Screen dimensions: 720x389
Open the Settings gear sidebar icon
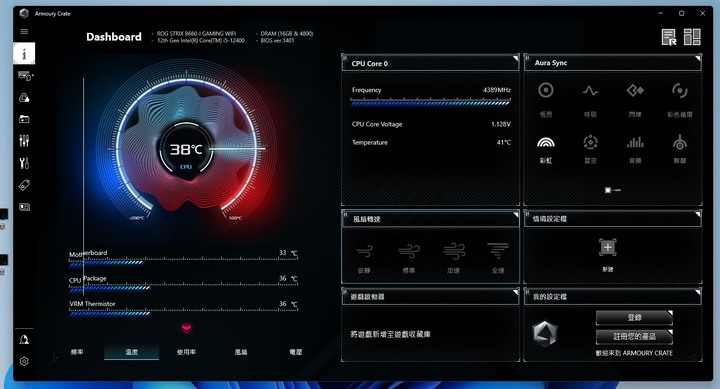pyautogui.click(x=24, y=361)
